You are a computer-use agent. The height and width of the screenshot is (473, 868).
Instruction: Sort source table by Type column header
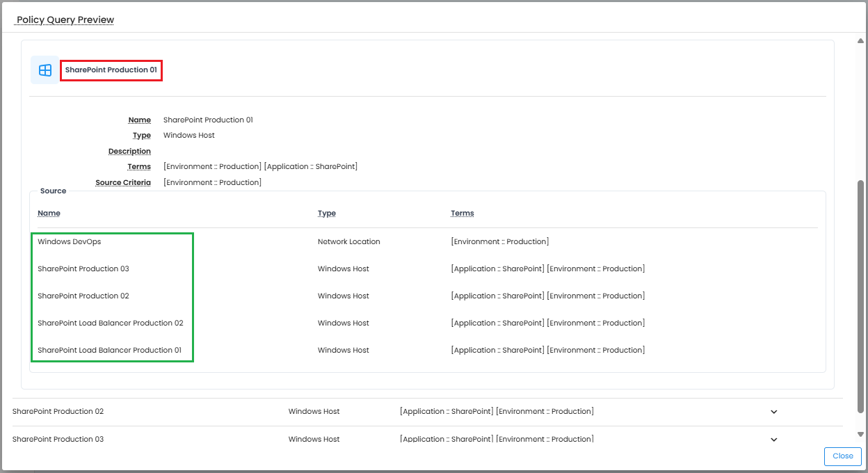pyautogui.click(x=327, y=214)
